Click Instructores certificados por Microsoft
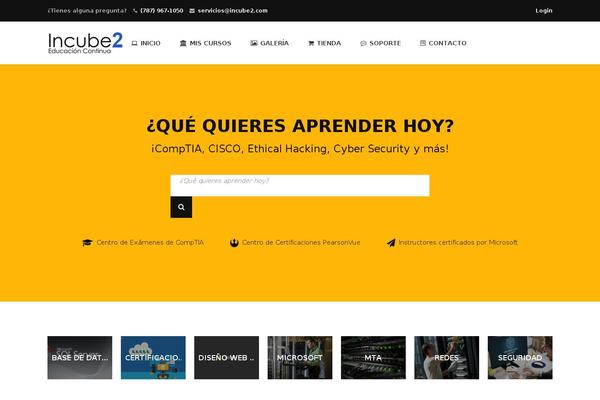 [458, 243]
